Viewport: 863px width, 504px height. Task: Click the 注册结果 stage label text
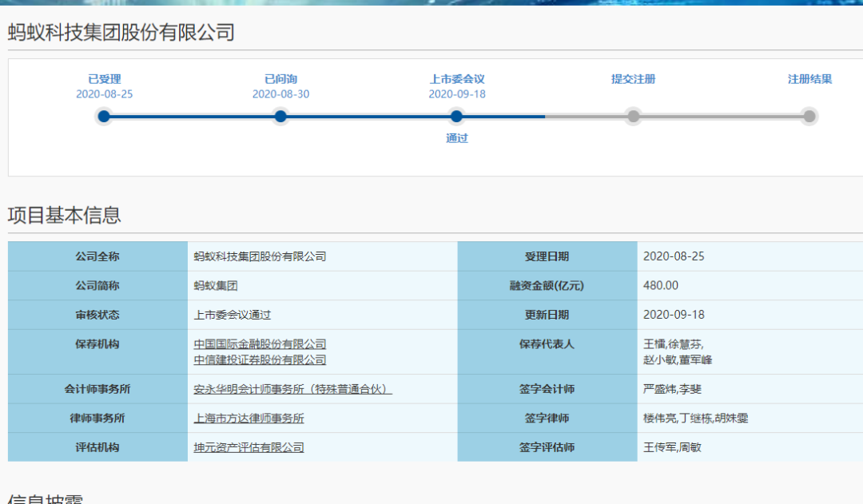point(809,79)
